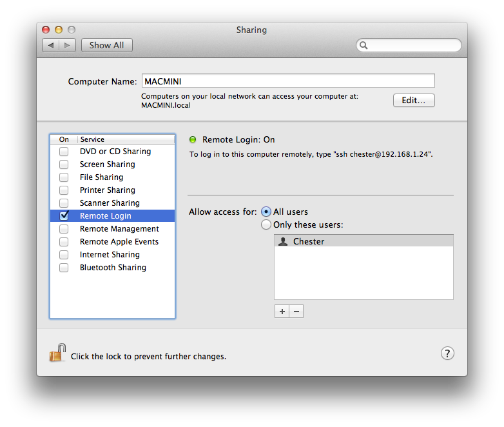Enable Scanner Sharing checkbox
This screenshot has height=427, width=504.
tap(64, 203)
